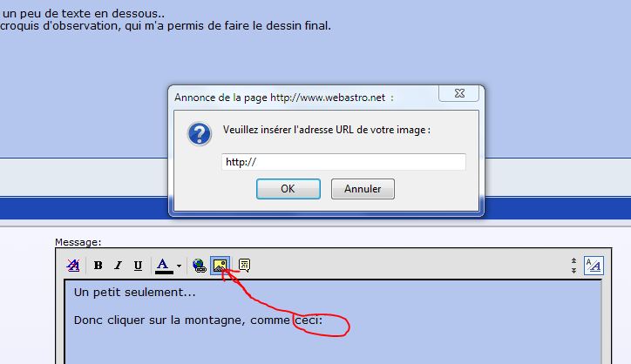Switch editor mode with A/A icon
This screenshot has height=364, width=631.
pos(594,266)
